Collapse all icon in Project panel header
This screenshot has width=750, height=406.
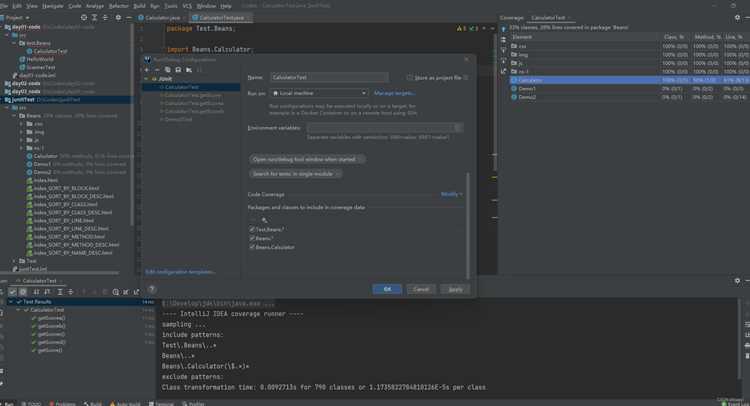coord(105,18)
